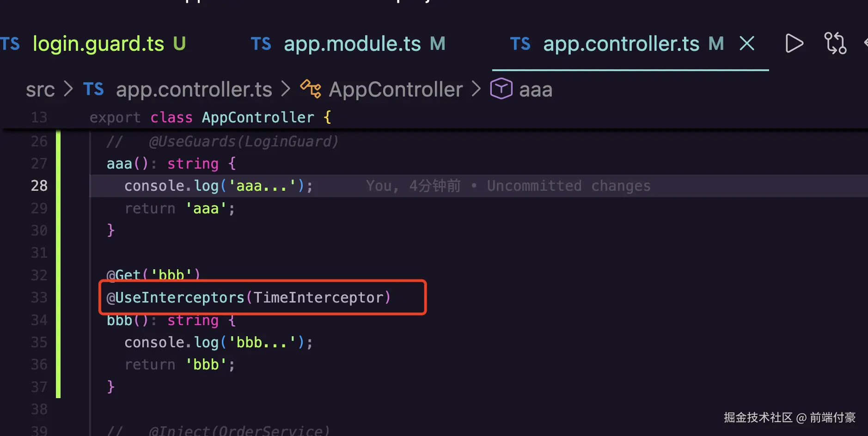Expand the chevron before aaa breadcrumb
Screen dimensions: 868x436
tap(476, 89)
